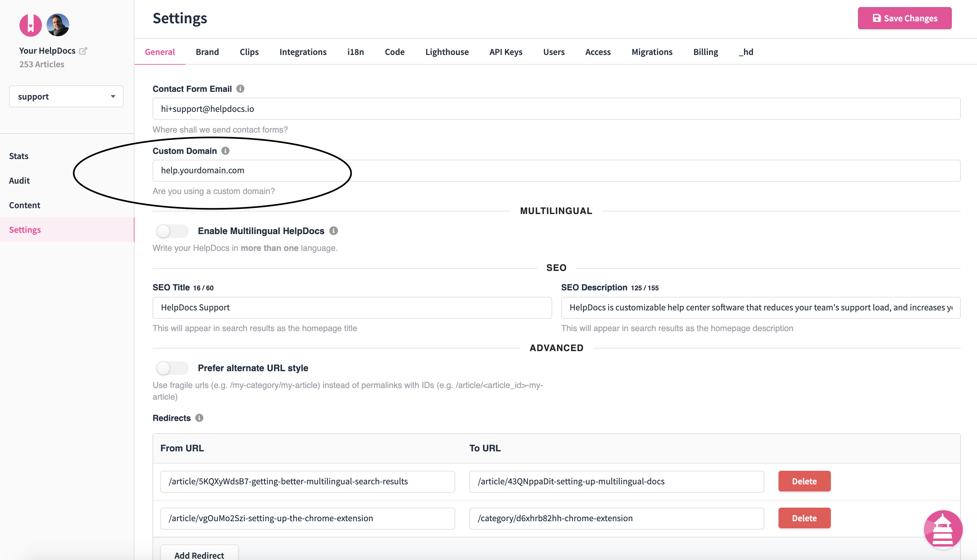Switch to the General tab
Screen dimensions: 977x560
(x=160, y=52)
